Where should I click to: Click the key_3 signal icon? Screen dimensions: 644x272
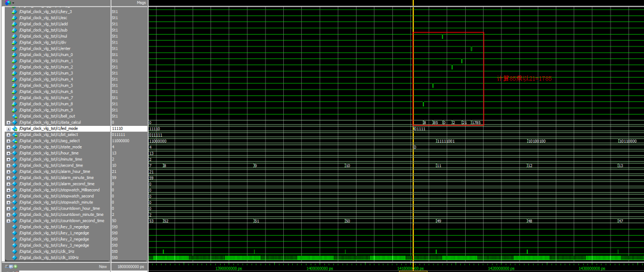tap(15, 11)
